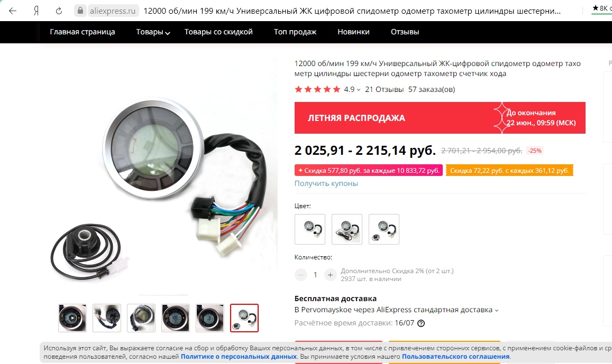View site security via the padlock icon
Image resolution: width=612 pixels, height=364 pixels.
pyautogui.click(x=80, y=11)
